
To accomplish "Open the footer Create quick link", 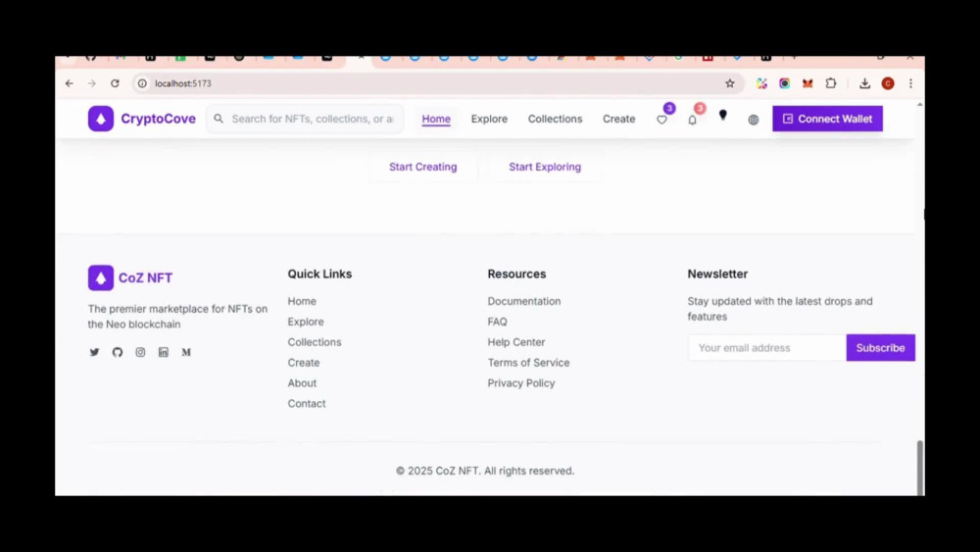I will pyautogui.click(x=304, y=363).
